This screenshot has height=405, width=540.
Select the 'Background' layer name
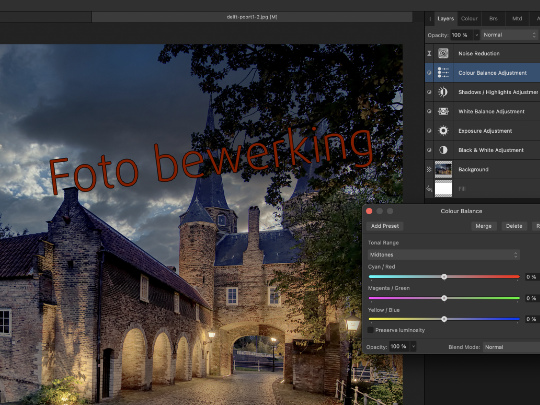point(473,169)
